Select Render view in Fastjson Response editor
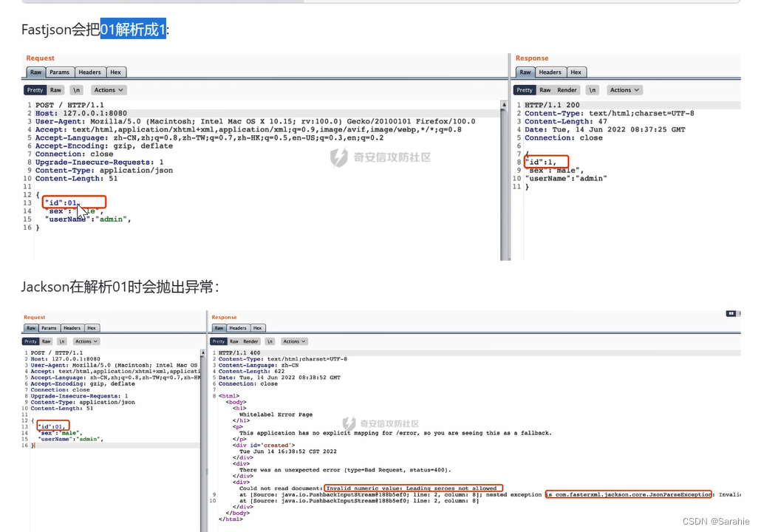 pos(567,90)
